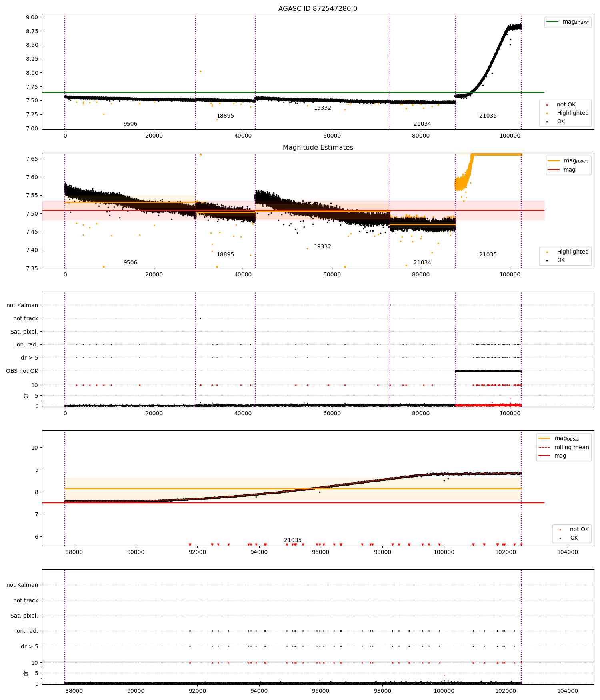Click "102000" x-axis tick in the bottom plot
The width and height of the screenshot is (600, 700).
(x=506, y=691)
